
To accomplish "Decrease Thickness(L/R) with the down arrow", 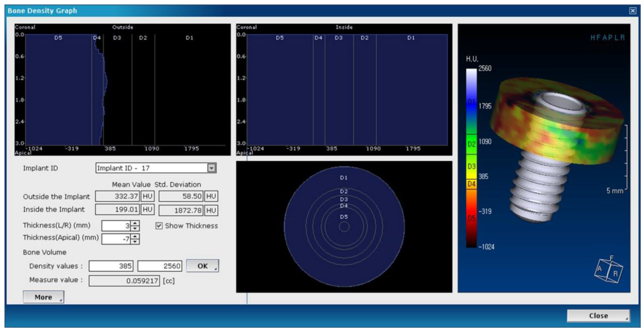I will pyautogui.click(x=135, y=228).
